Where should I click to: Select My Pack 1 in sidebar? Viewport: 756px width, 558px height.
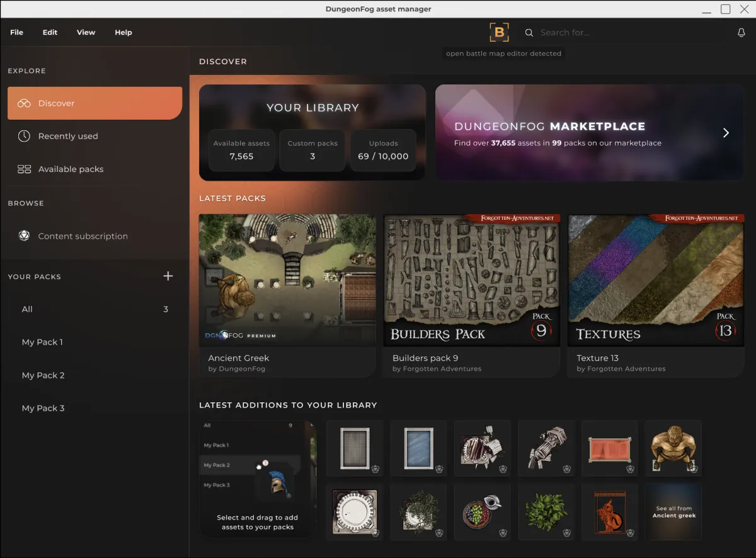94,342
